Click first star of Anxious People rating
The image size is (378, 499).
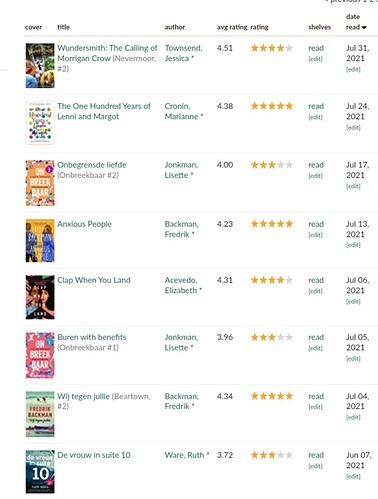255,224
